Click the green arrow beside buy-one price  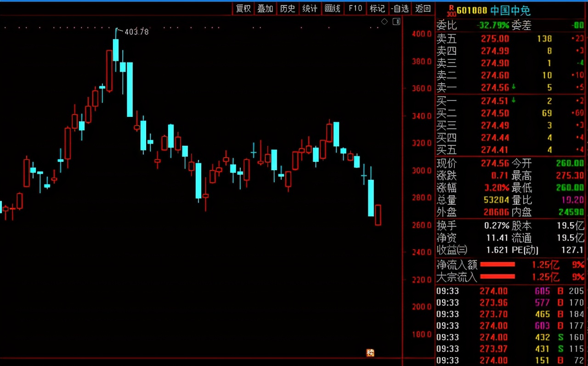click(514, 101)
